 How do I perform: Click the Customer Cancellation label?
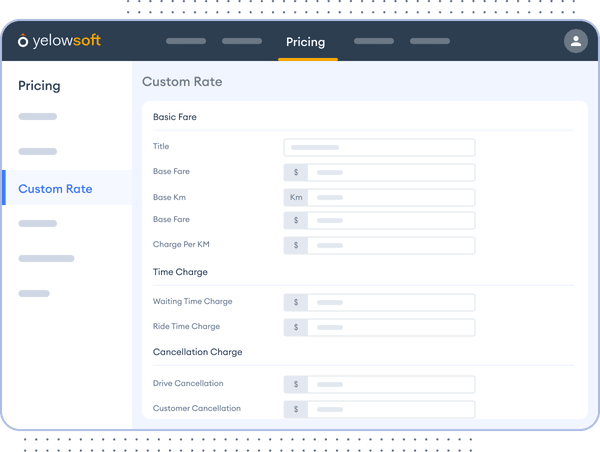click(197, 408)
